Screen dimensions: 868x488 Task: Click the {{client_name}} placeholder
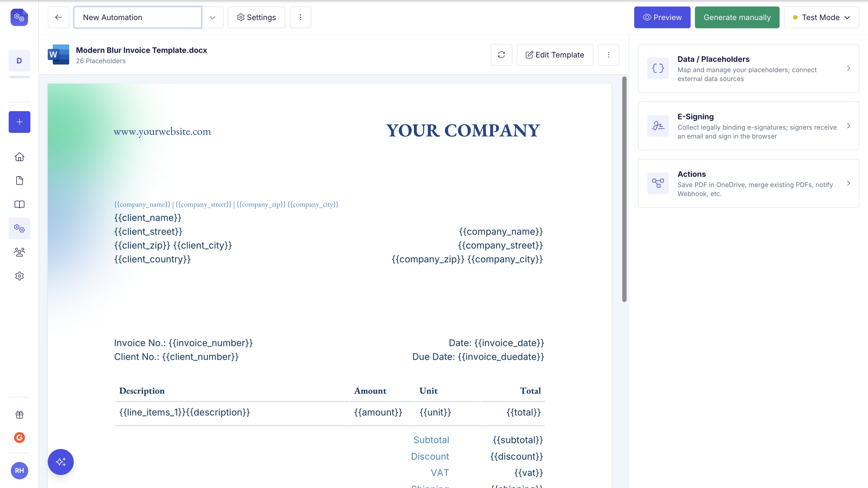[x=148, y=217]
